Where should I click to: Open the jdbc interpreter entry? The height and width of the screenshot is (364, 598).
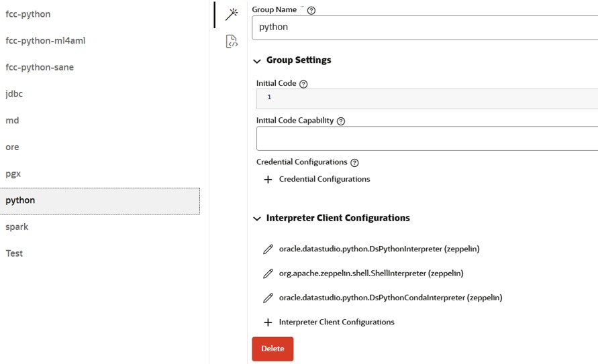point(14,94)
